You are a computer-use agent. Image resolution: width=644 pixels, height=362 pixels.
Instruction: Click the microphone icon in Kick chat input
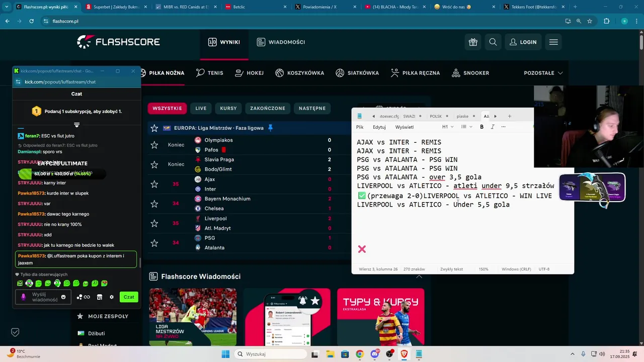tap(23, 297)
